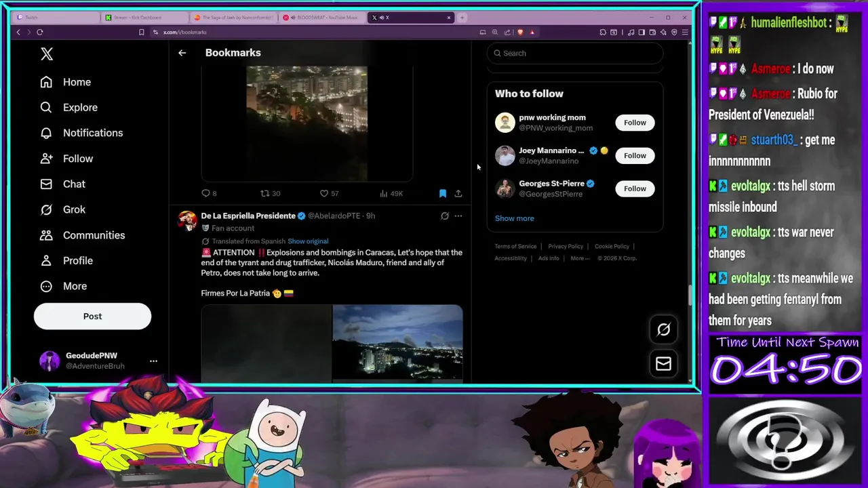Click the page scrollbar thumb
This screenshot has height=488, width=868.
coord(690,295)
